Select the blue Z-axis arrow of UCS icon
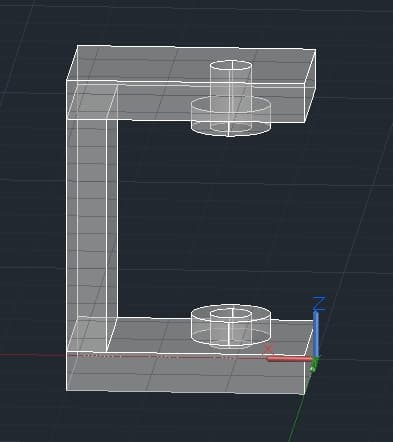The height and width of the screenshot is (442, 393). tap(315, 334)
